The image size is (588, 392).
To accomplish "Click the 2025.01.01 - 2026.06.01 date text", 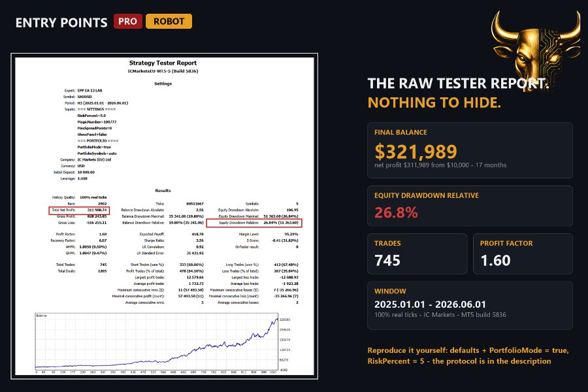I will point(430,304).
